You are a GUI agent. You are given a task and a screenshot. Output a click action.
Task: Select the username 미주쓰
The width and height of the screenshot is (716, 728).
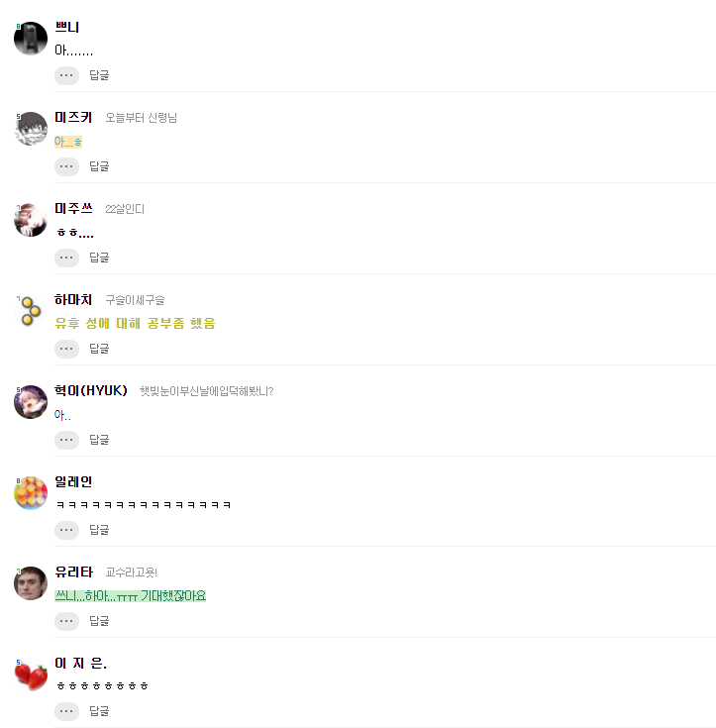pyautogui.click(x=73, y=208)
